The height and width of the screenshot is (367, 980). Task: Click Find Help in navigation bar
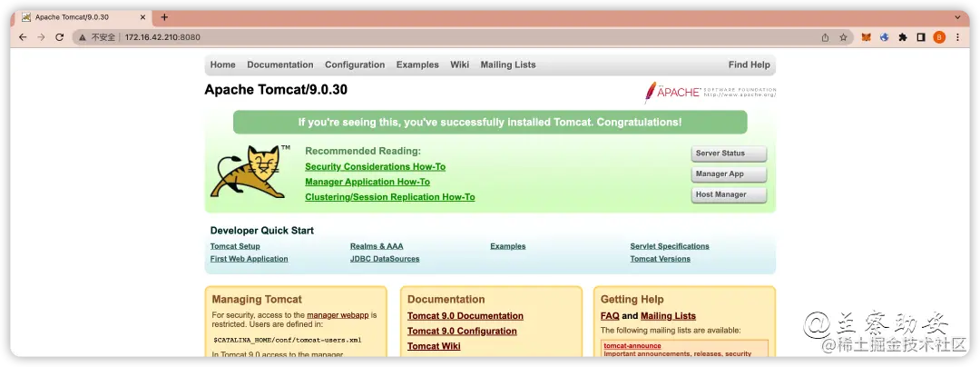(x=750, y=65)
